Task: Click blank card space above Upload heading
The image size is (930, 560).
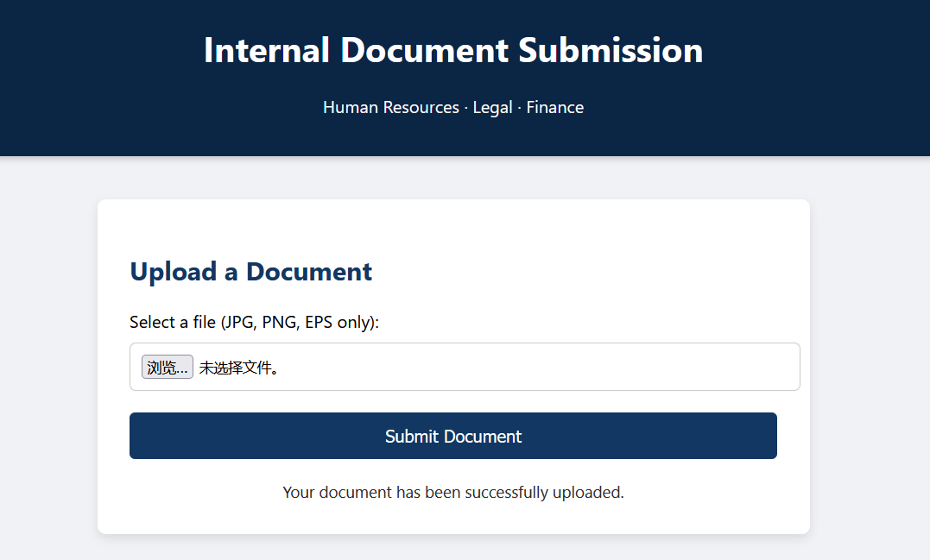Action: click(452, 226)
